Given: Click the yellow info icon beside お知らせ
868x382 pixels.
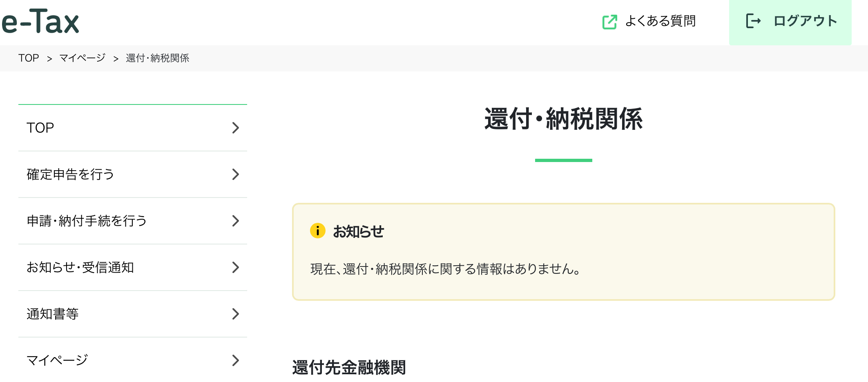Looking at the screenshot, I should coord(317,231).
